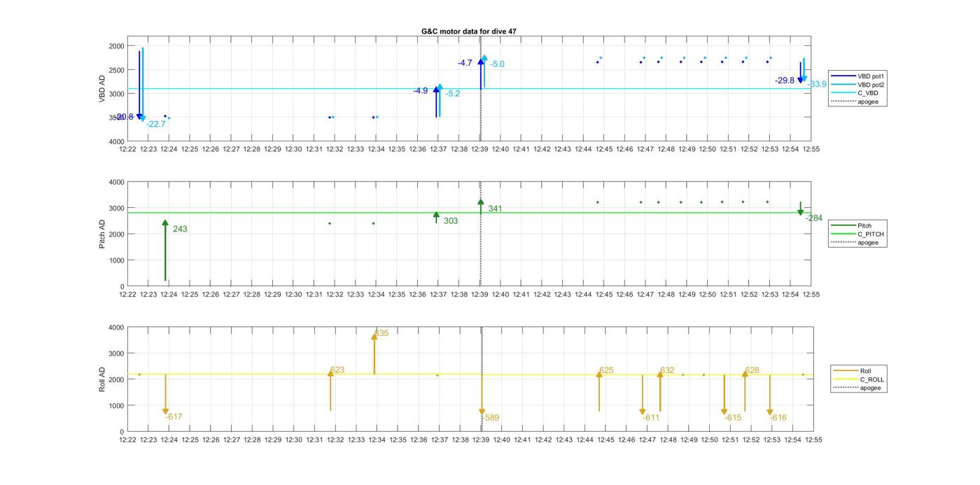
Task: Click the '-611' roll value label
Action: click(651, 418)
